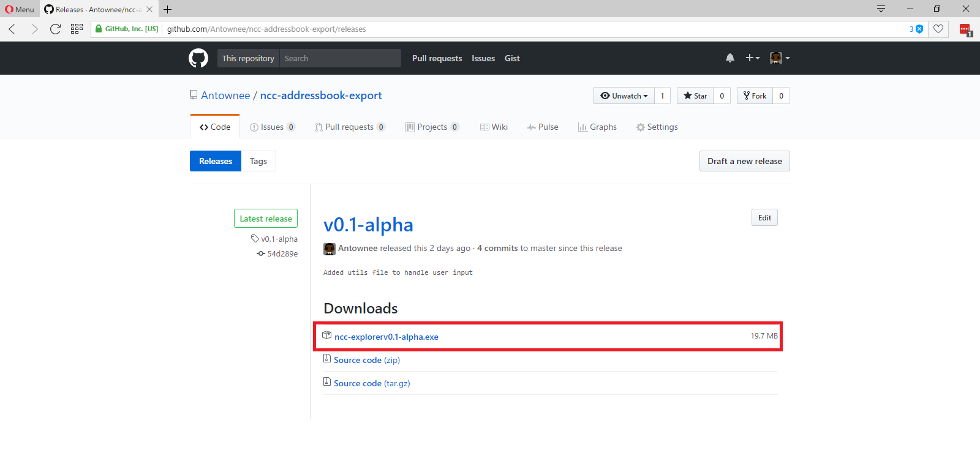Click the GitHub, Inc. security badge
This screenshot has width=980, height=453.
(127, 29)
